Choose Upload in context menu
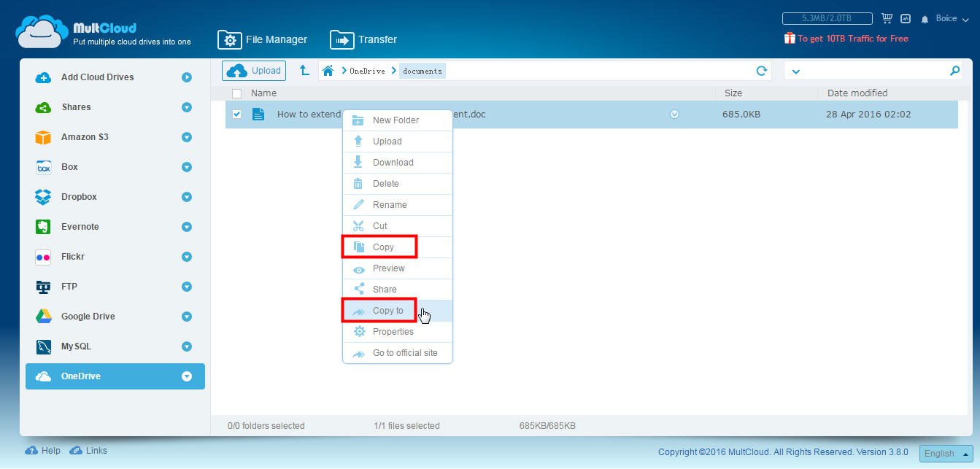Image resolution: width=980 pixels, height=469 pixels. click(x=398, y=142)
